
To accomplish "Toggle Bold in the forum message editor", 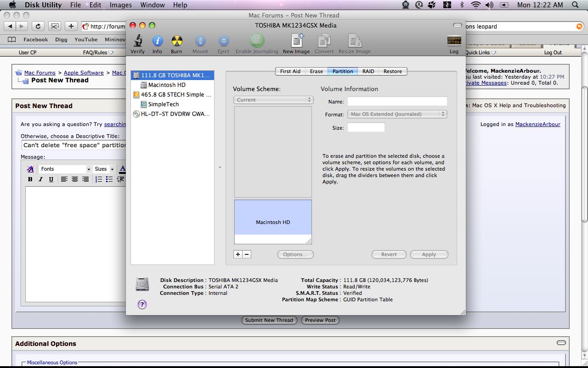I will (30, 179).
